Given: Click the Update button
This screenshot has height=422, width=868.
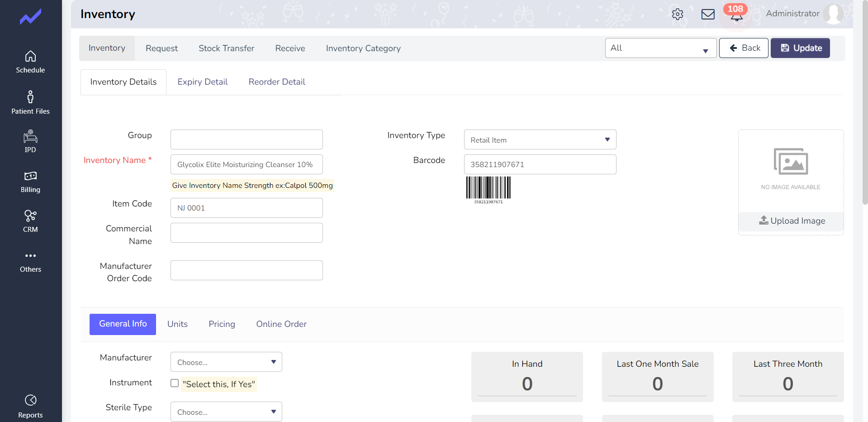Looking at the screenshot, I should tap(800, 48).
